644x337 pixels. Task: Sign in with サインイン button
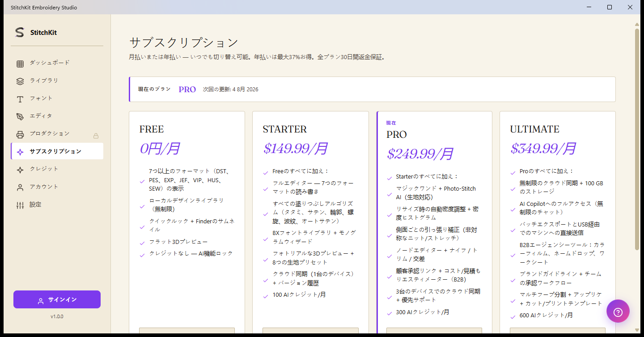point(57,299)
